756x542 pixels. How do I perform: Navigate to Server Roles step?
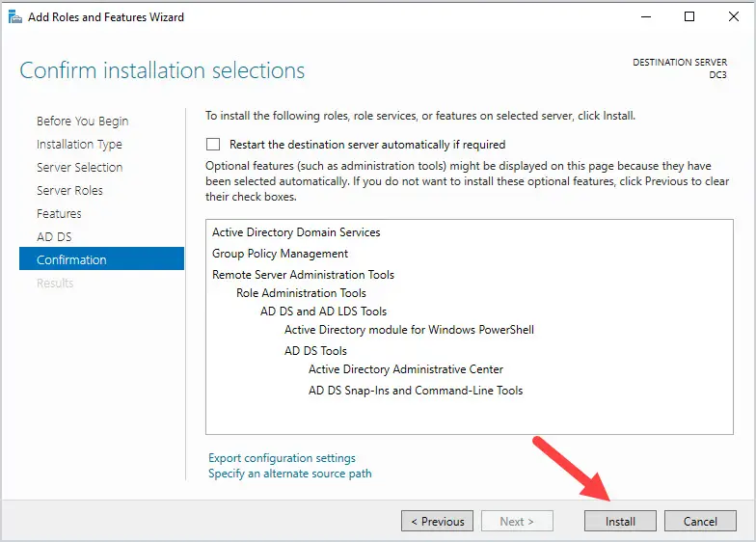(x=69, y=191)
